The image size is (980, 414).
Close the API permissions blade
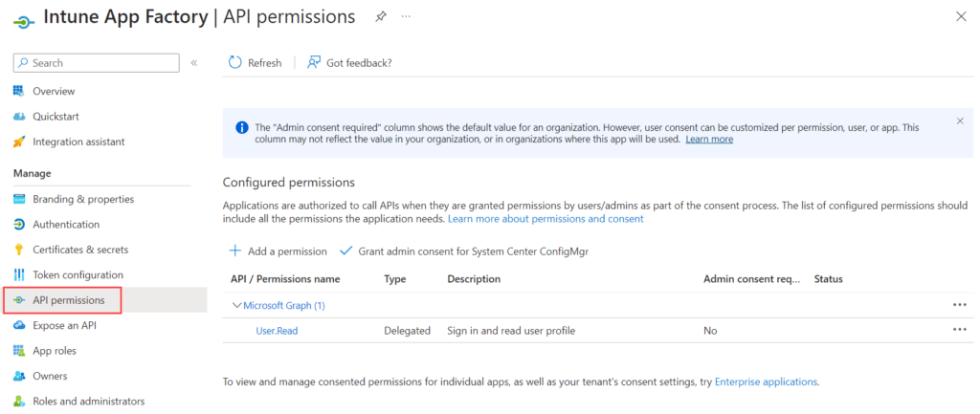click(x=961, y=17)
